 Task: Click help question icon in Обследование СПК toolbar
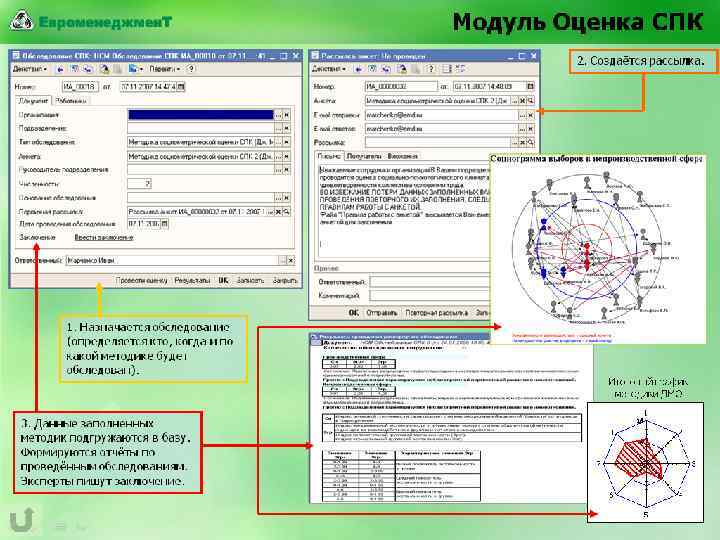point(191,69)
